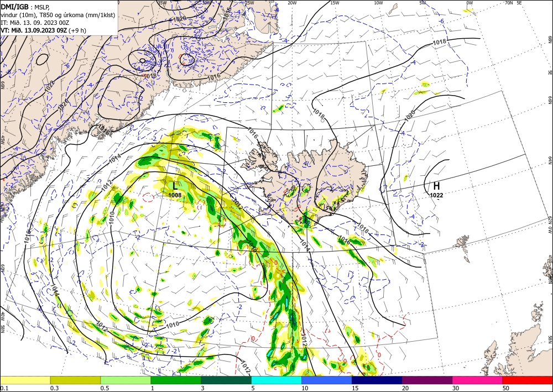Click the '5W' longitude label at top
This screenshot has height=392, width=553.
[x=423, y=3]
